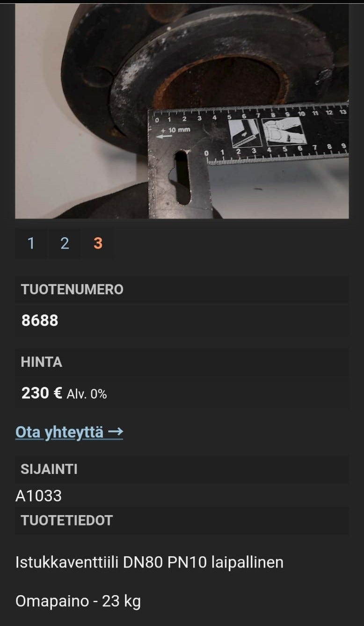
Task: Select the HINTA heading
Action: point(41,362)
